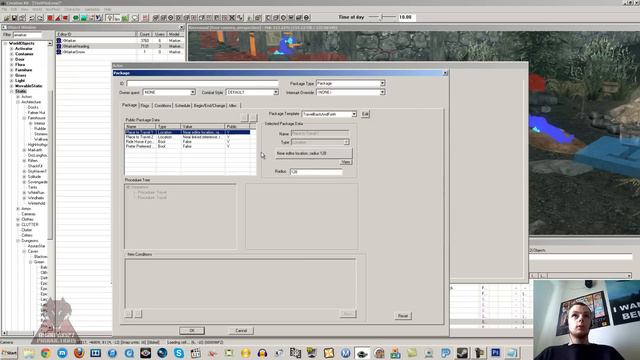Screen dimensions: 640x360
Task: Click the red square toolbar icon
Action: (50, 18)
